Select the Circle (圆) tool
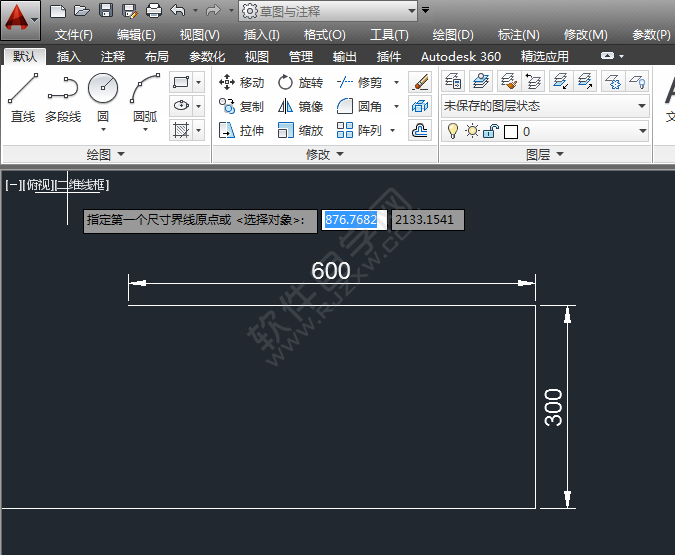This screenshot has width=675, height=555. click(x=102, y=98)
